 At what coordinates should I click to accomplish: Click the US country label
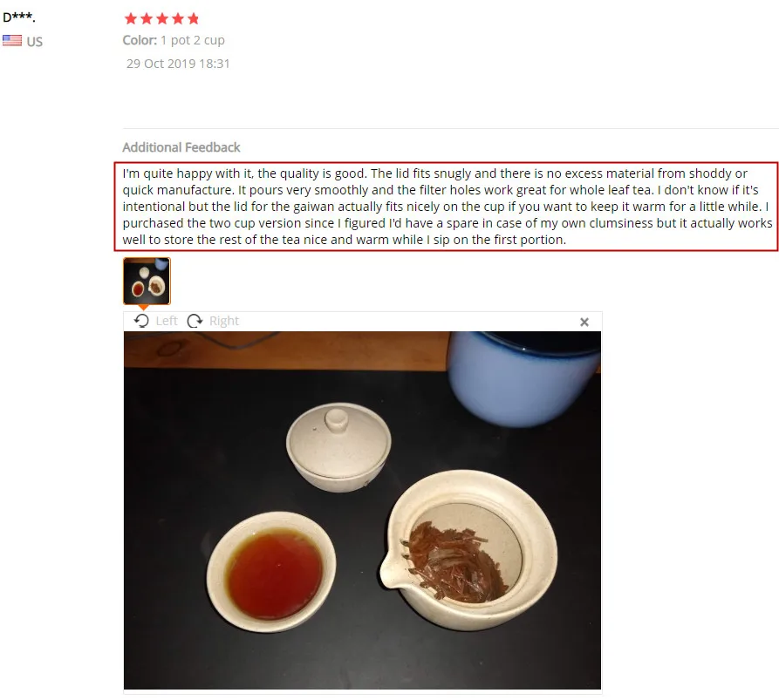click(35, 42)
